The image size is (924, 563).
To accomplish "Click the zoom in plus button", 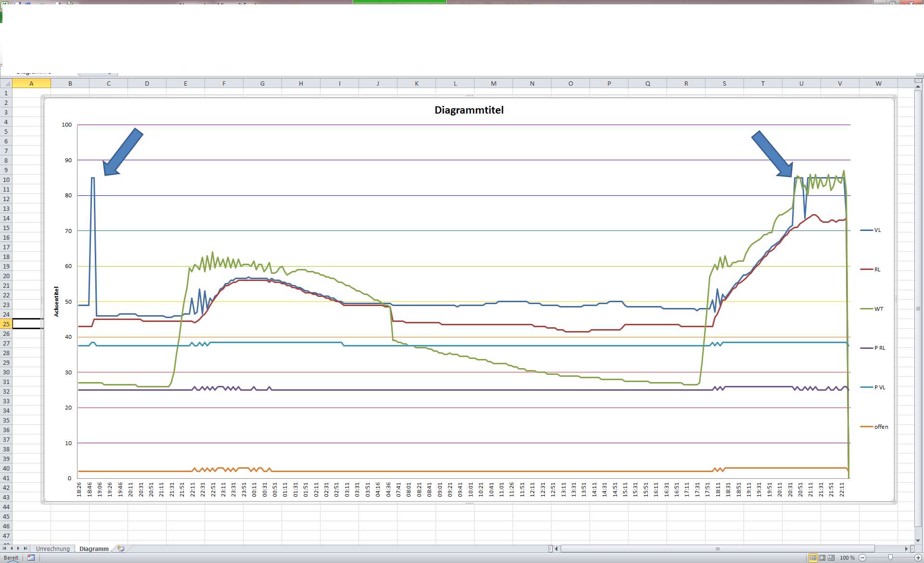I will pyautogui.click(x=918, y=558).
